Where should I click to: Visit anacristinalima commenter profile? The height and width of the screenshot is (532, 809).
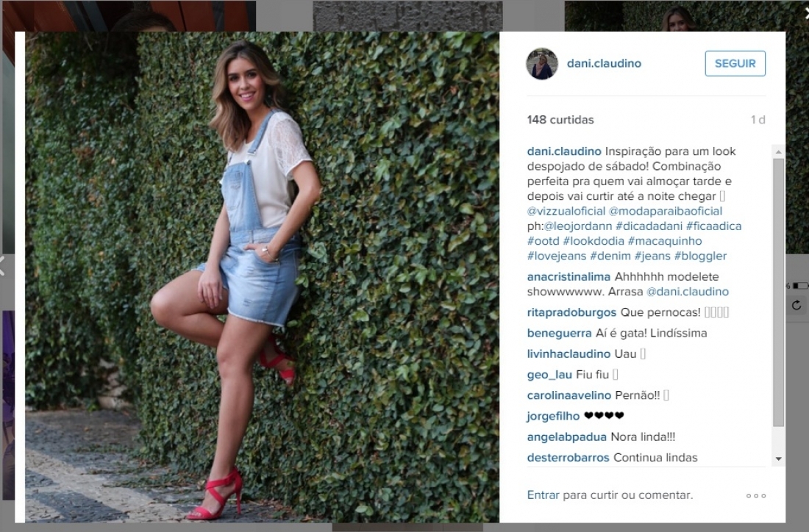(569, 276)
